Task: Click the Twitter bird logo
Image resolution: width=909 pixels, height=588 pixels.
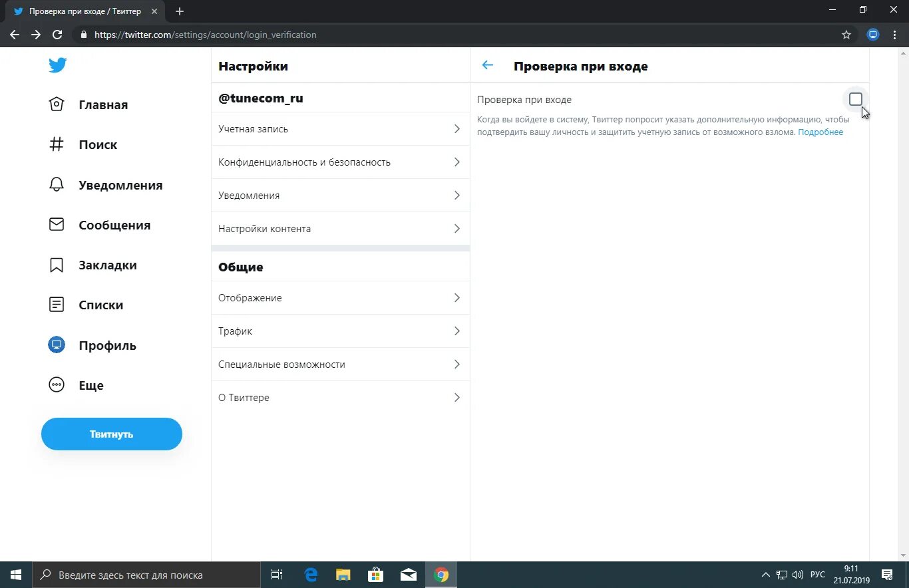Action: pos(57,65)
